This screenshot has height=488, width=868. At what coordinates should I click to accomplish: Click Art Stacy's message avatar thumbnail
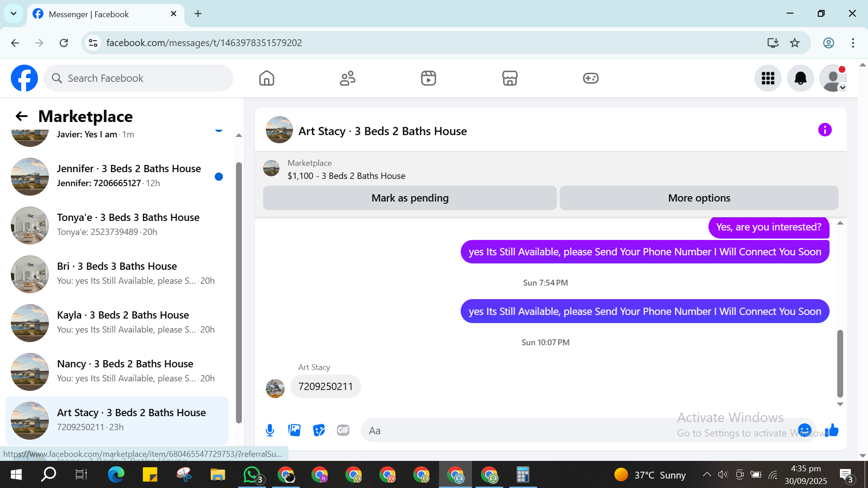[275, 388]
